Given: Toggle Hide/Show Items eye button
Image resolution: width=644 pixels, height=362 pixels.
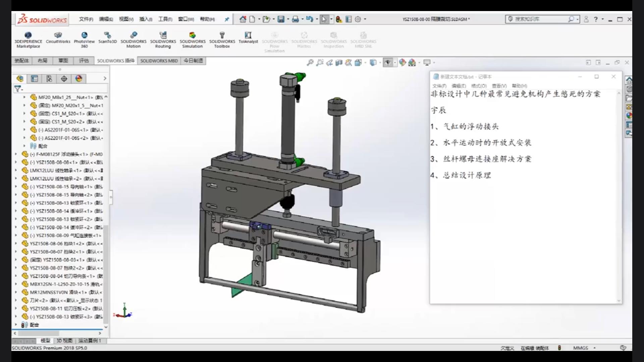Looking at the screenshot, I should (388, 62).
